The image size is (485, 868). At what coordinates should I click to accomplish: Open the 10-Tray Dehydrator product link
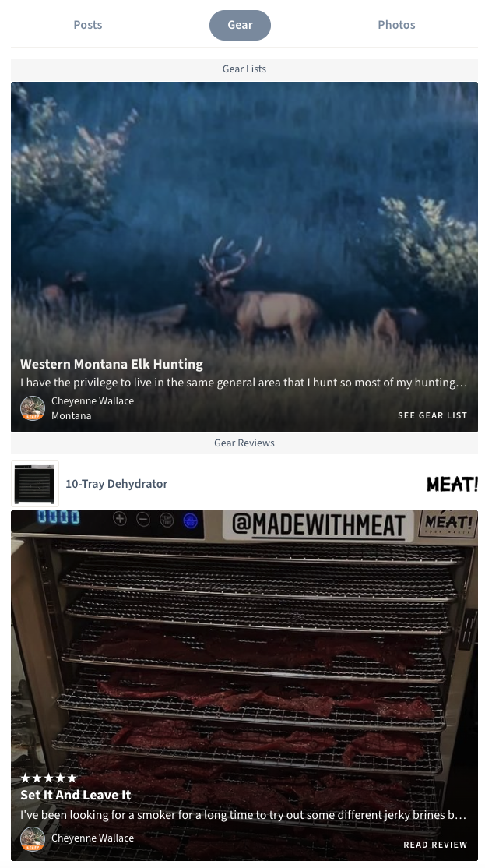click(x=116, y=484)
